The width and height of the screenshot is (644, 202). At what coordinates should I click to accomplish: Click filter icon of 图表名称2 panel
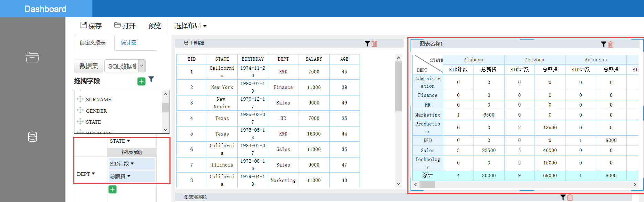click(563, 197)
